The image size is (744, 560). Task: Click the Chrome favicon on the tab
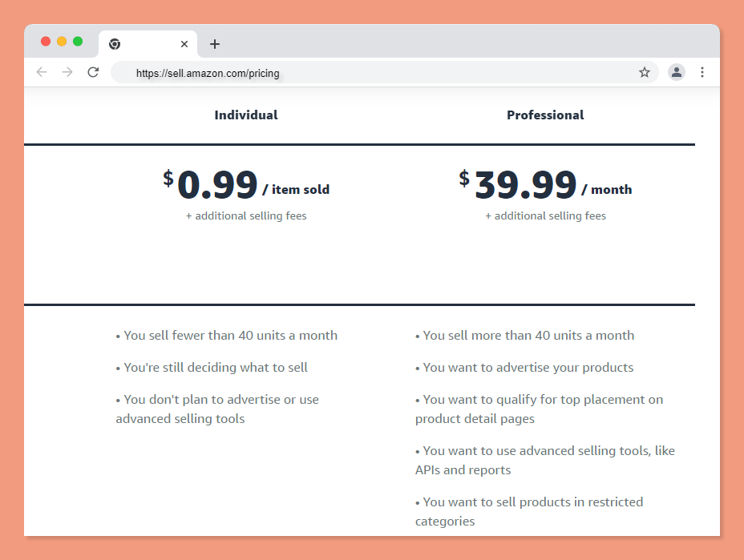point(115,44)
